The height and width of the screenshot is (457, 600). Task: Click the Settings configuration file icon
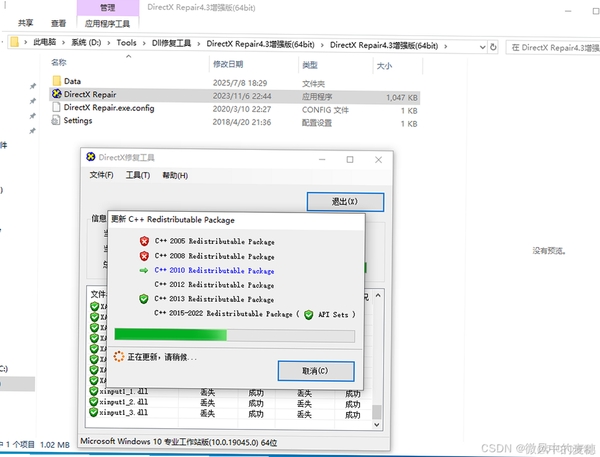(x=56, y=121)
